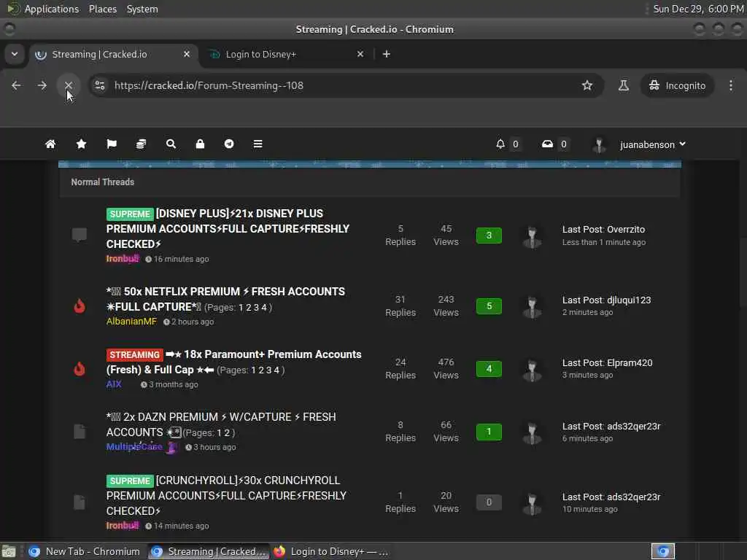Open the Applications menu
The height and width of the screenshot is (560, 747).
[52, 9]
